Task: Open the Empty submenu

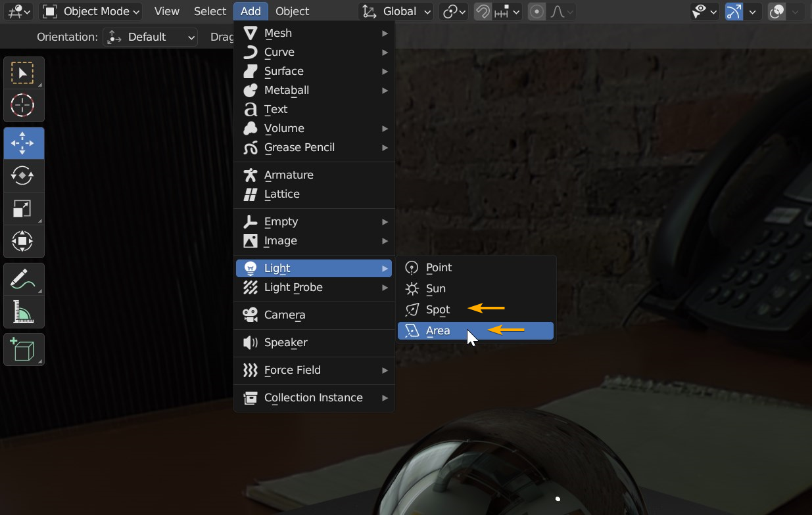Action: 314,221
